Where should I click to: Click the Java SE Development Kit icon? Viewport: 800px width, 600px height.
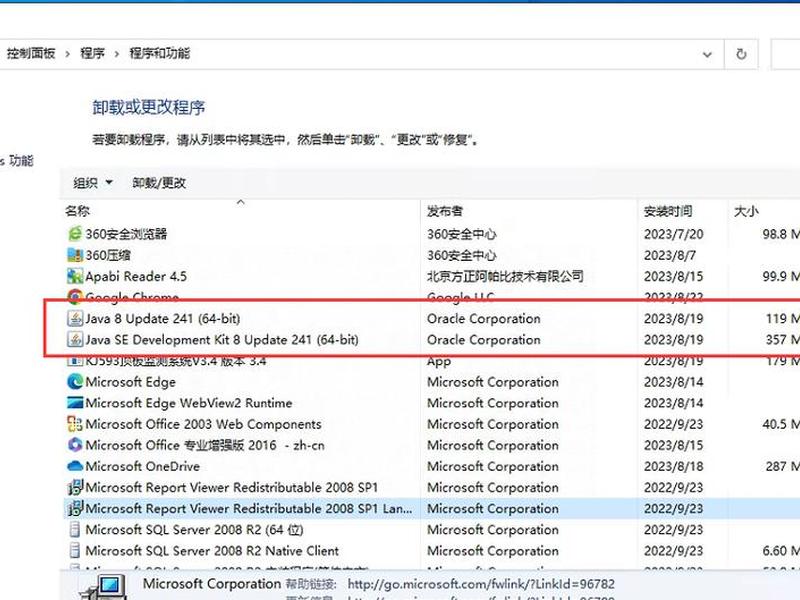pyautogui.click(x=75, y=339)
